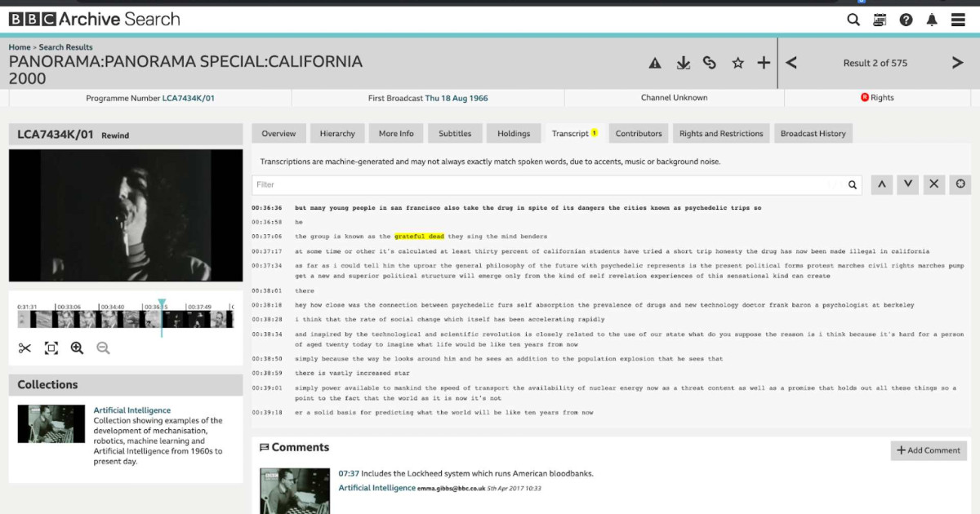Click the Add Comment button
980x514 pixels.
(x=929, y=450)
